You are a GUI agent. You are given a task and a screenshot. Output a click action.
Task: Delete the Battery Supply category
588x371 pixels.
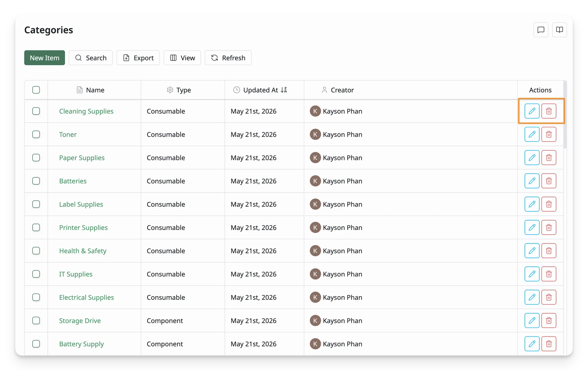(x=548, y=343)
